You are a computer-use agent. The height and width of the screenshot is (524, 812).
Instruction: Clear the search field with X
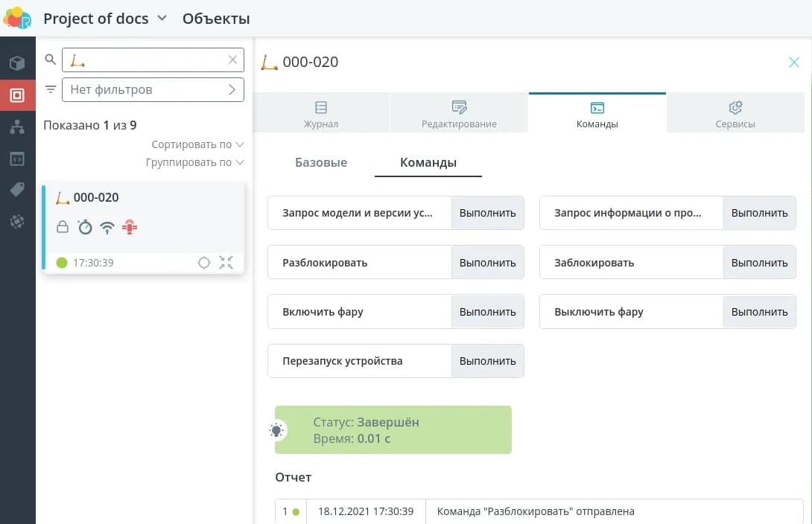click(233, 60)
